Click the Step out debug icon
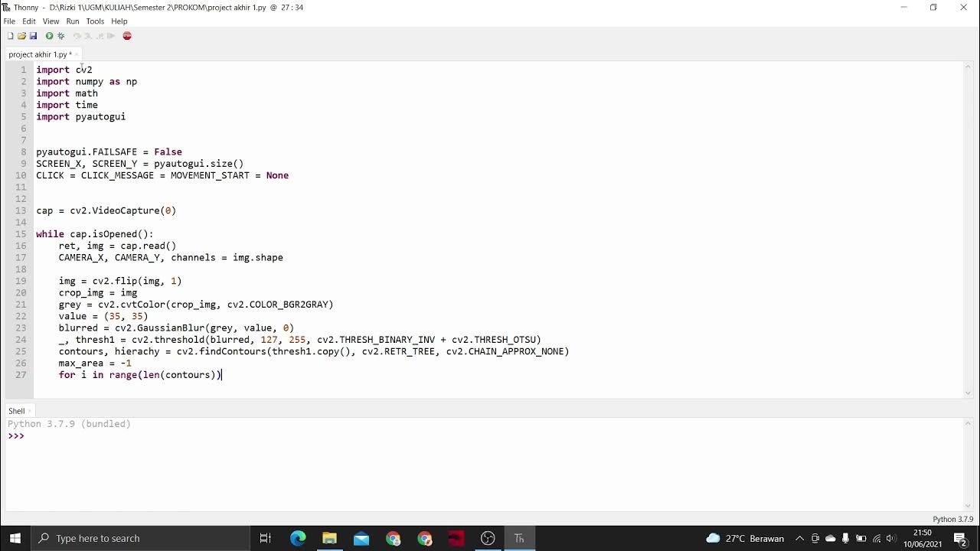The width and height of the screenshot is (980, 551). [100, 36]
